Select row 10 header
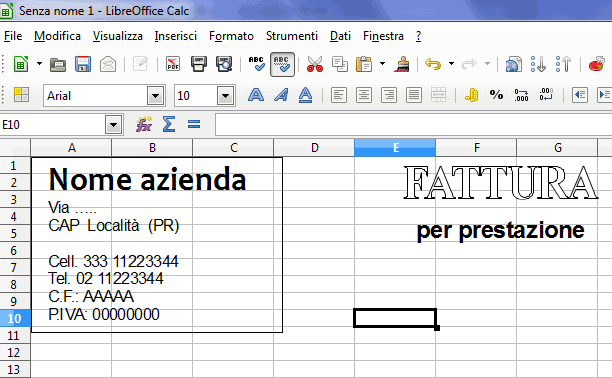 15,318
